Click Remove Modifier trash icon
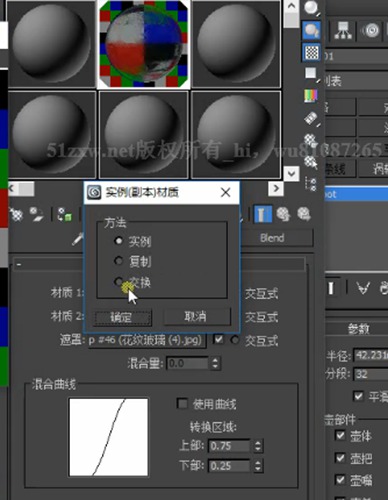The image size is (388, 500). pos(384,287)
